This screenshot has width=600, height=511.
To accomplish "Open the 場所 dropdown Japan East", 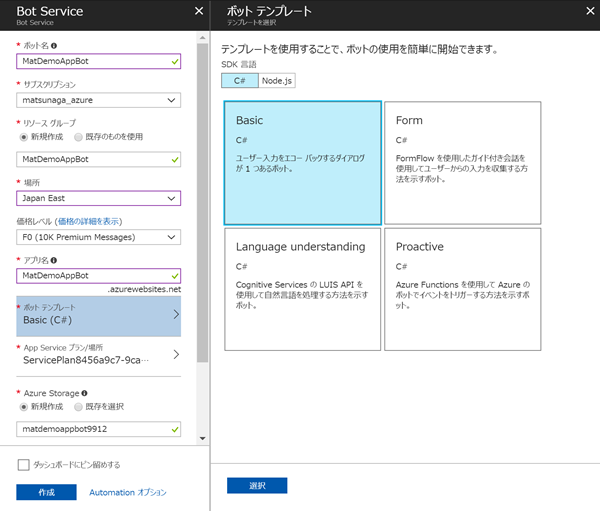I will click(99, 198).
